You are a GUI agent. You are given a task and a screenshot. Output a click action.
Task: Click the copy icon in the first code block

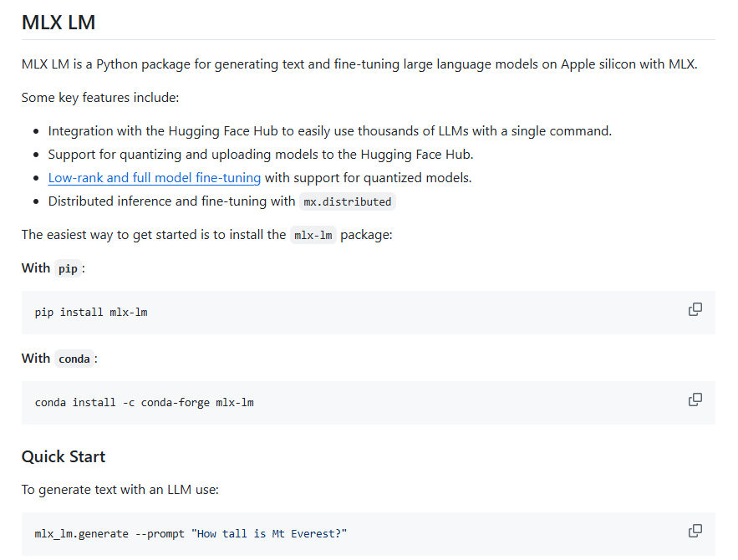click(695, 309)
